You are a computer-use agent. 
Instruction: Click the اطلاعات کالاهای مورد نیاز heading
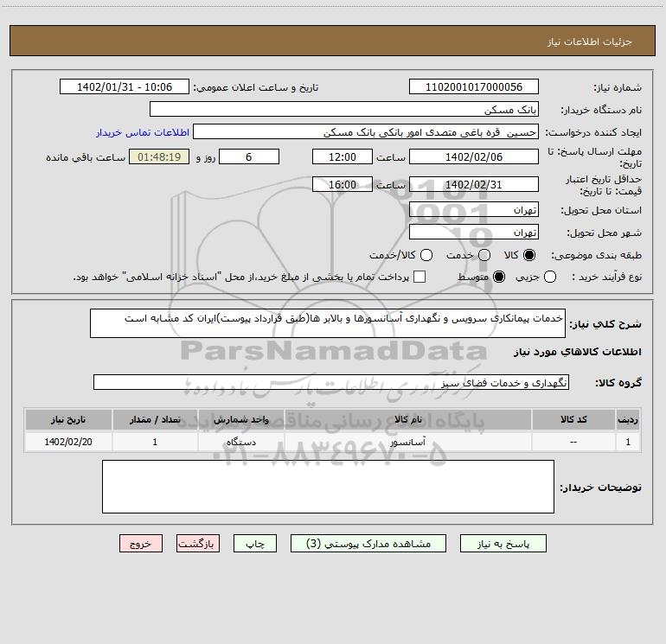(x=577, y=352)
